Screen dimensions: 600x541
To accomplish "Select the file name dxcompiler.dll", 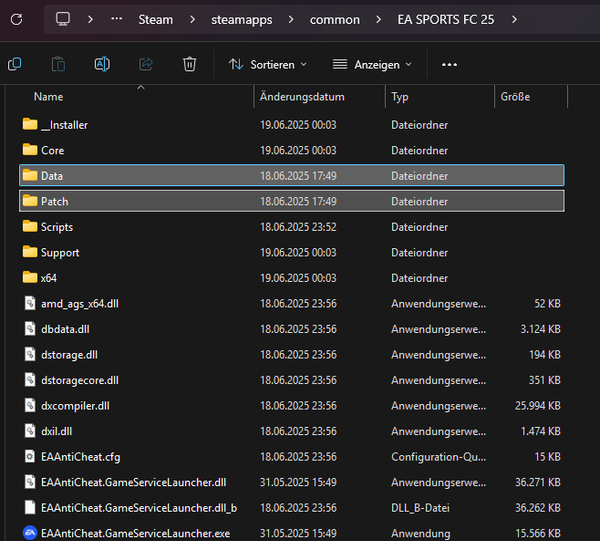I will tap(75, 406).
